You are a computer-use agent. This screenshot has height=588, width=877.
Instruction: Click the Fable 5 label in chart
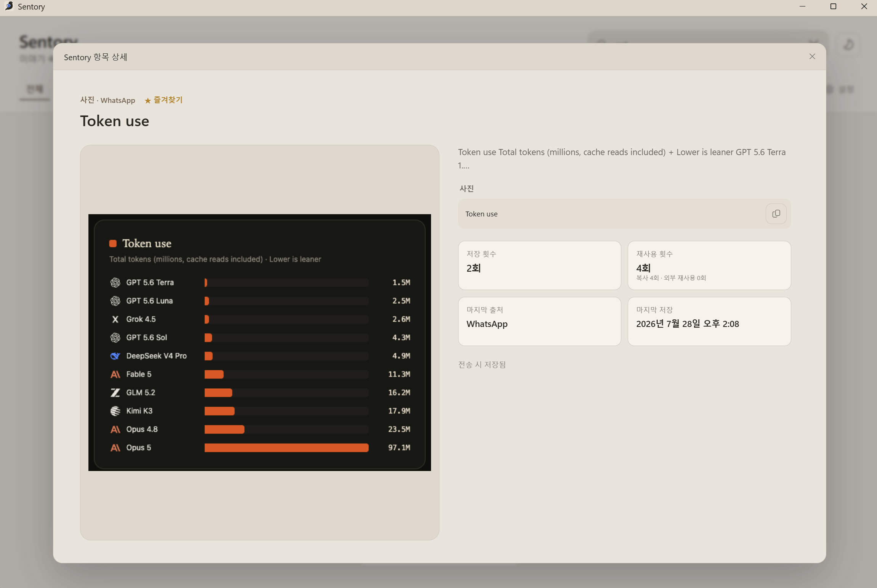(x=139, y=374)
